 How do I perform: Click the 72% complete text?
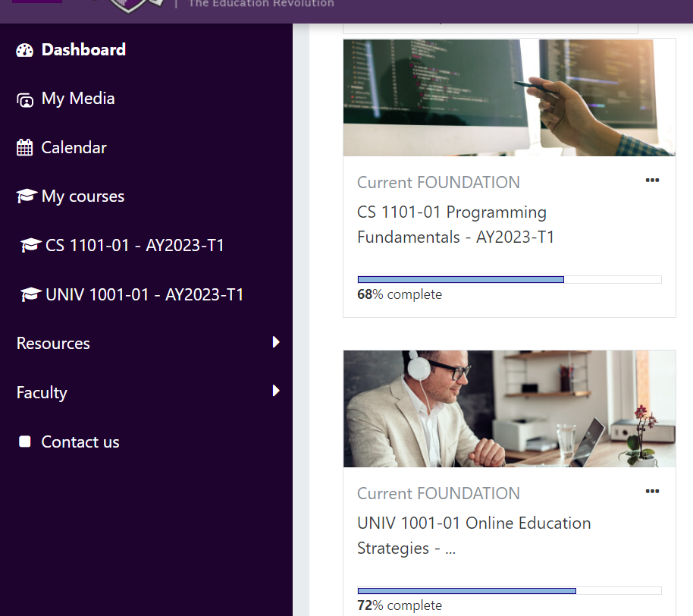point(399,605)
